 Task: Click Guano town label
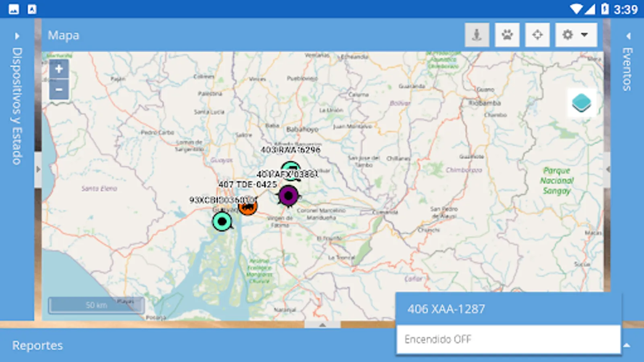485,89
